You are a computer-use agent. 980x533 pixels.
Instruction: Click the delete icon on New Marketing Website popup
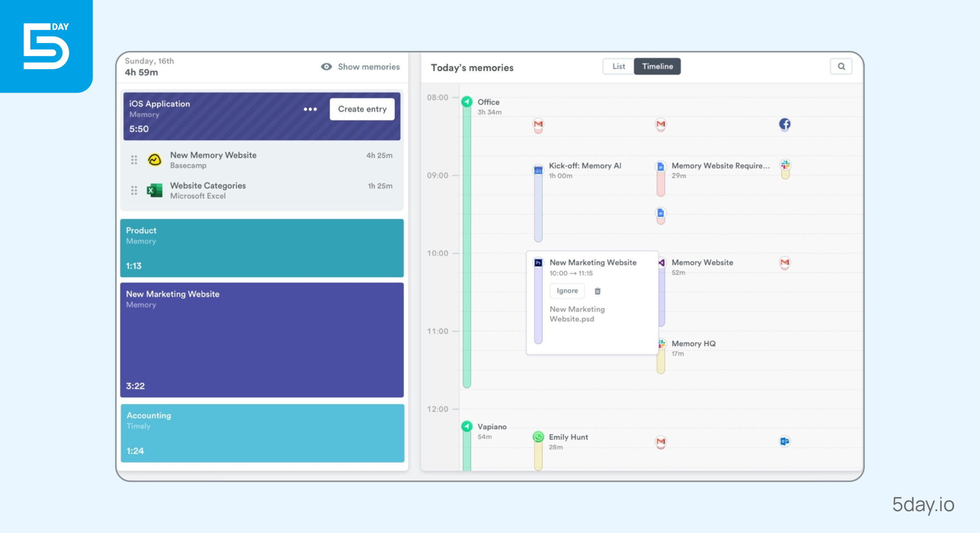click(597, 291)
